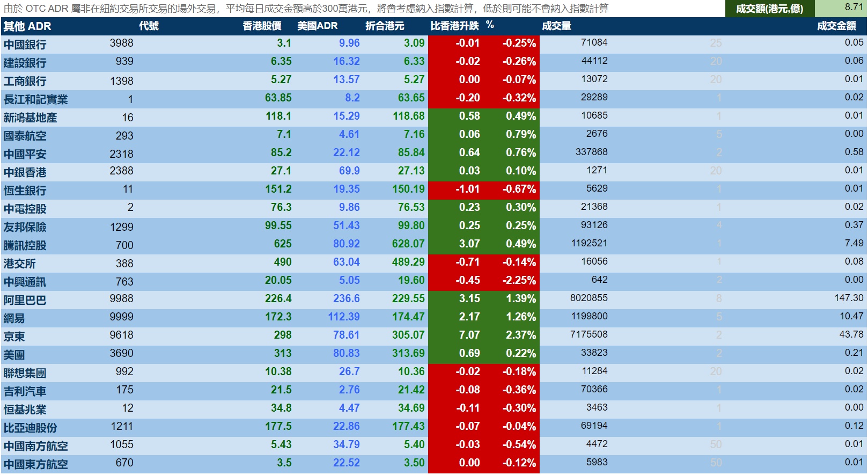Image resolution: width=868 pixels, height=475 pixels.
Task: Select the 中國南方航空 stock name
Action: pyautogui.click(x=35, y=446)
